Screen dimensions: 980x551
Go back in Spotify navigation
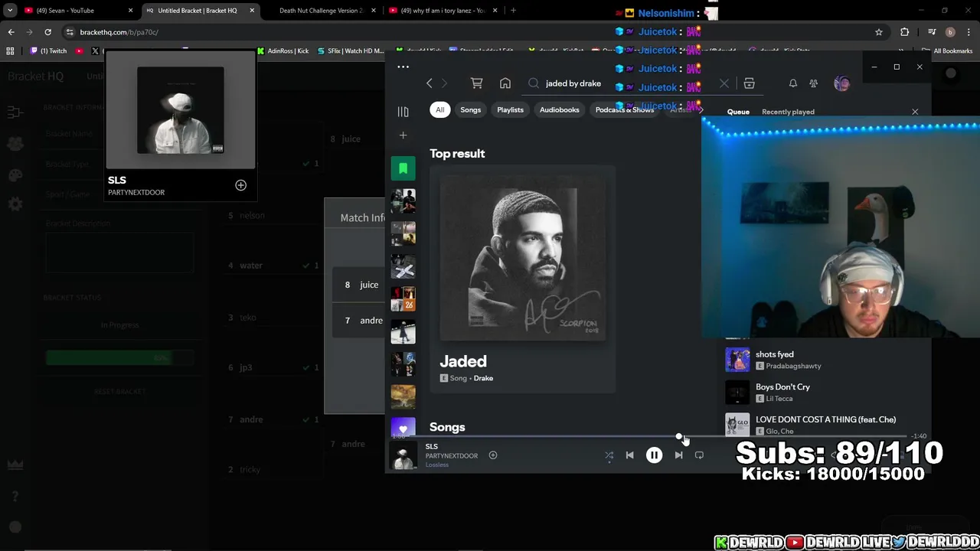click(430, 83)
